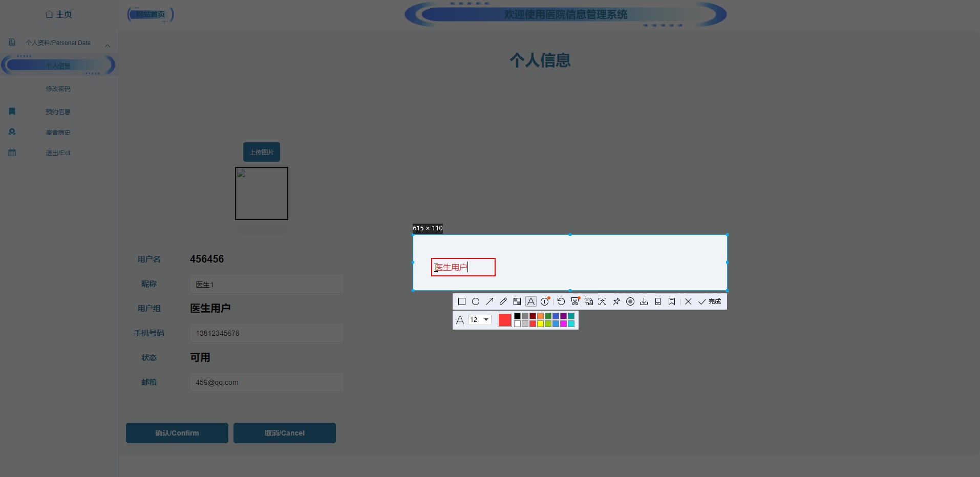
Task: Open 预约信息 sidebar item
Action: pos(58,112)
